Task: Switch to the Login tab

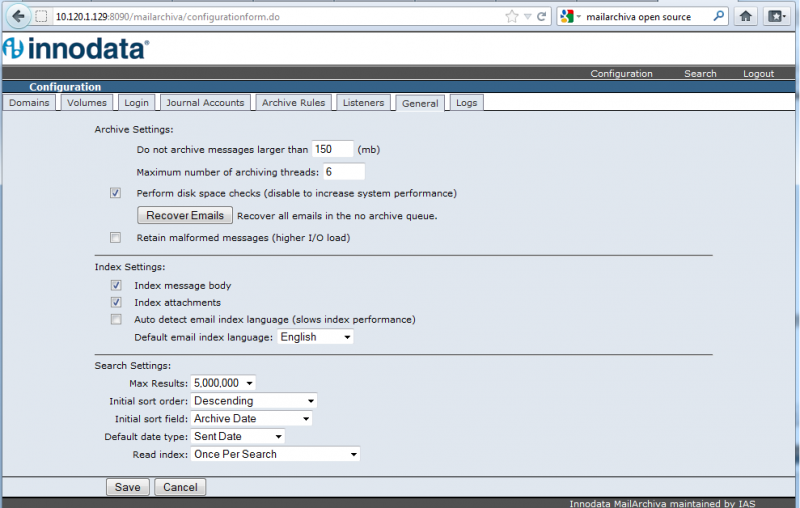Action: pos(136,103)
